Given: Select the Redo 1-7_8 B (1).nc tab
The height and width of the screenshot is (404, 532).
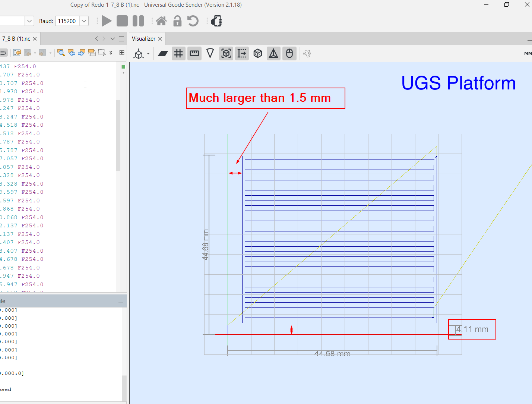Looking at the screenshot, I should 16,39.
